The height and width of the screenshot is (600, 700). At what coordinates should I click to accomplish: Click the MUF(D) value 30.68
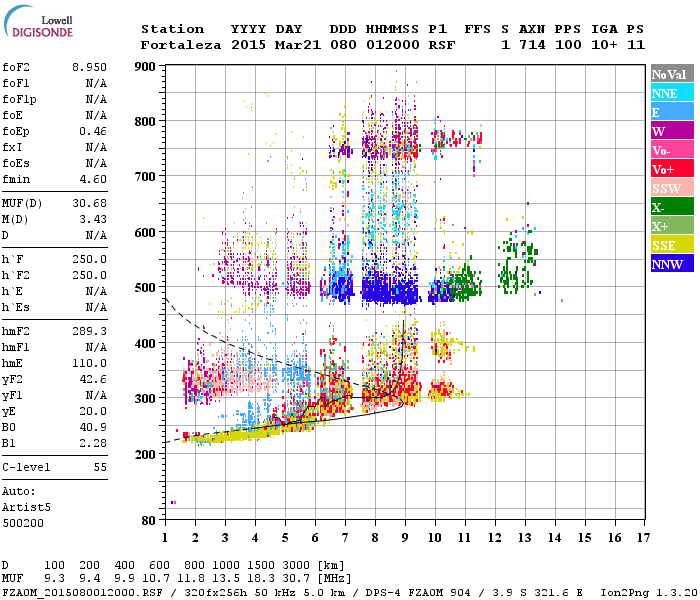coord(89,204)
